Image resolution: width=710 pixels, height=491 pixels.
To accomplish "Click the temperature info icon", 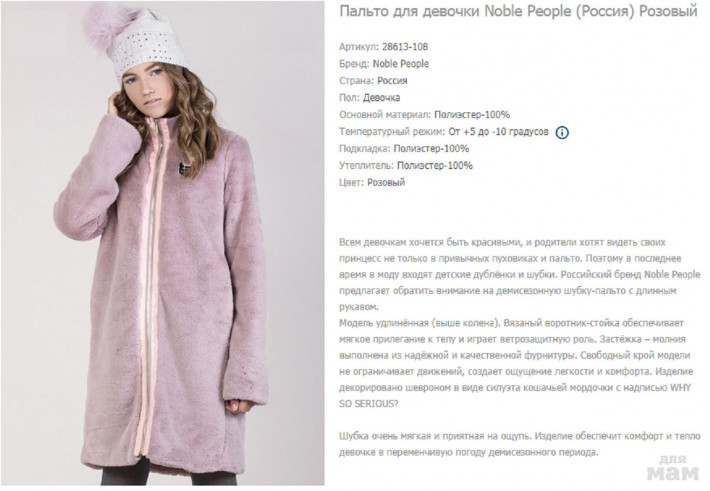I will [561, 132].
